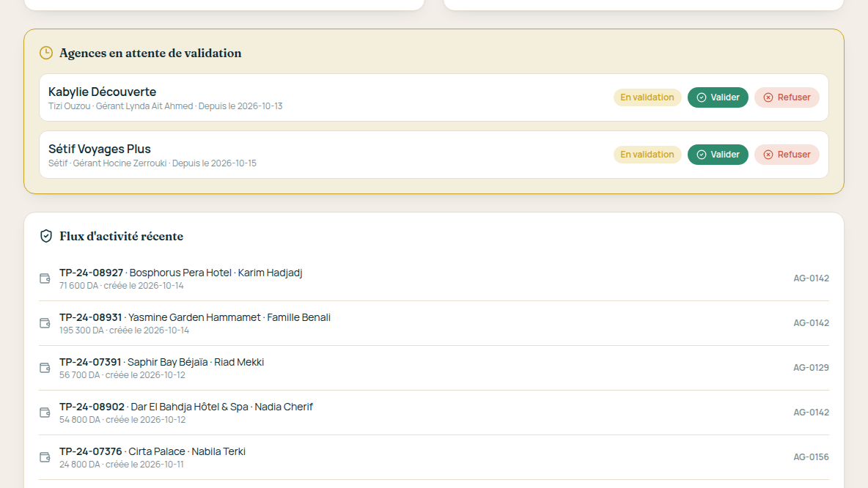Click the clock icon beside Agences en attente
Screen dimensions: 868x488
46,53
